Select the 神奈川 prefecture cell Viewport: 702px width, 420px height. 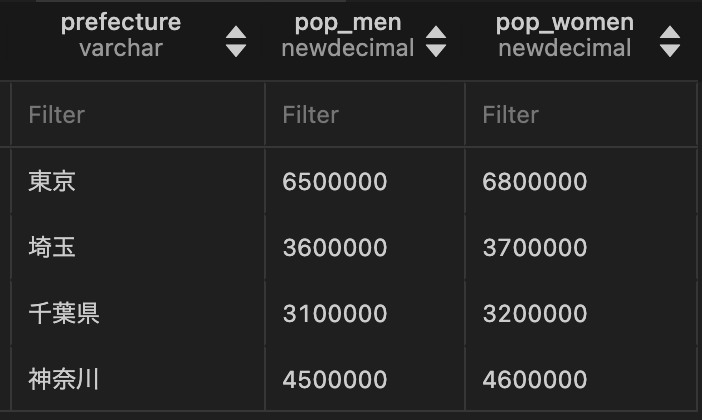[138, 379]
